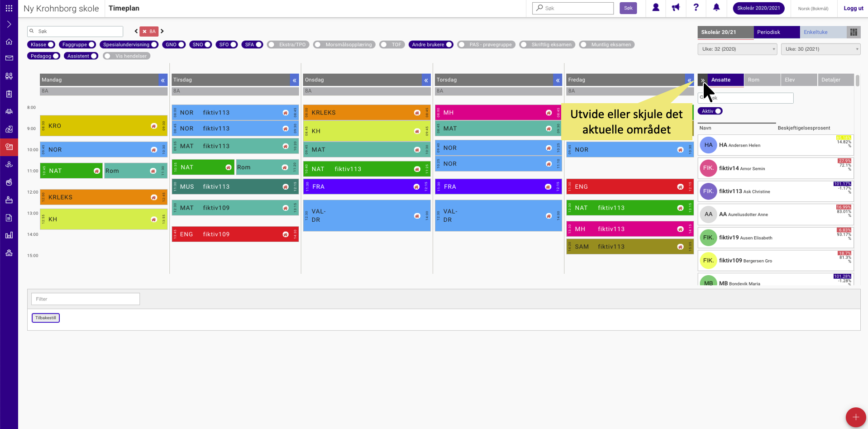Click red plus add button
This screenshot has height=429, width=868.
coord(855,417)
